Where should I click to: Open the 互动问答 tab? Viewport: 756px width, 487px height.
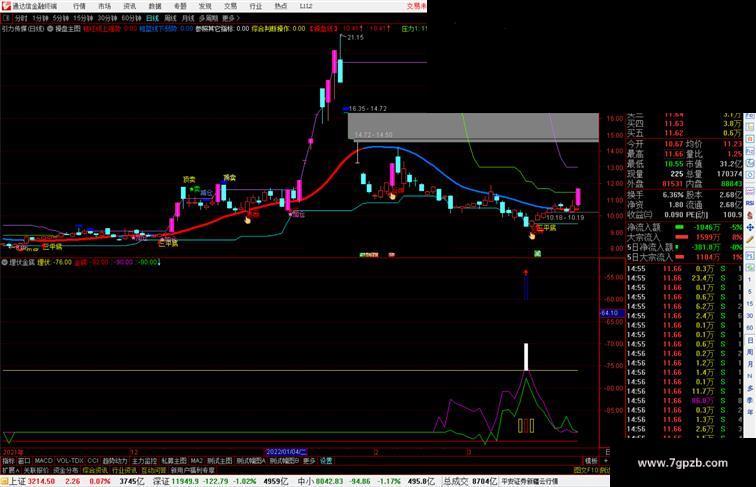coord(154,470)
